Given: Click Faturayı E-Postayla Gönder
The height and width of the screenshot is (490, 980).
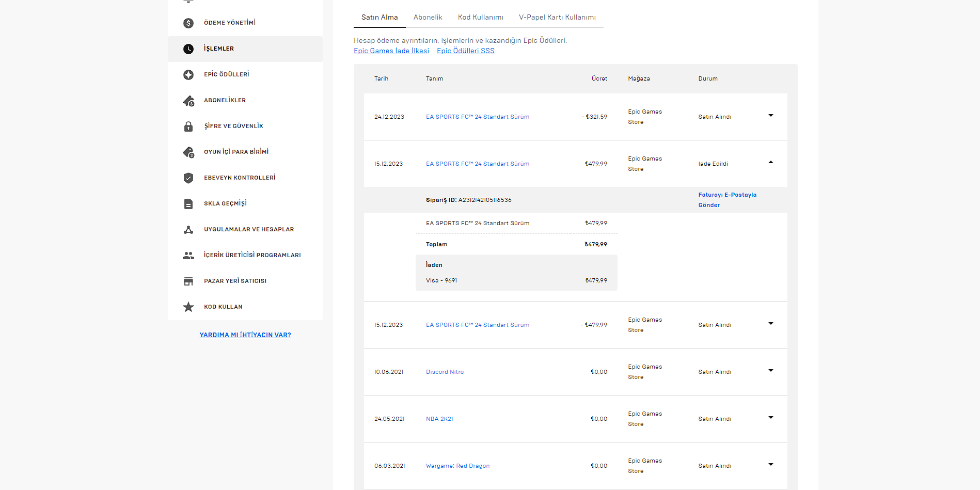Looking at the screenshot, I should pos(727,200).
